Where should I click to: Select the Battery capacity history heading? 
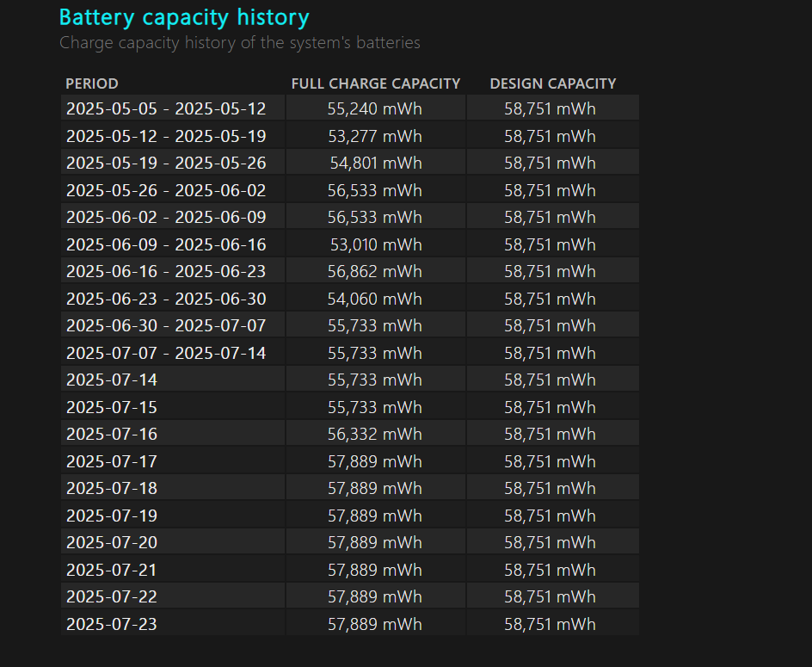pyautogui.click(x=184, y=17)
